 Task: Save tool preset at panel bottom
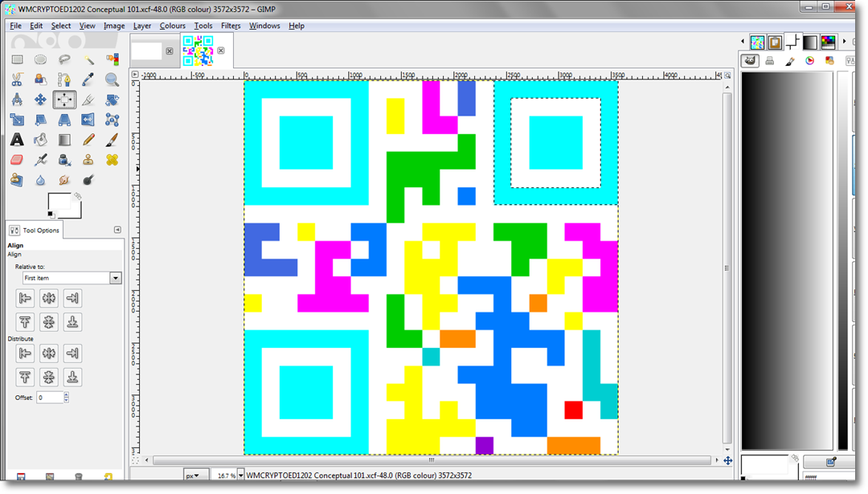pos(20,477)
